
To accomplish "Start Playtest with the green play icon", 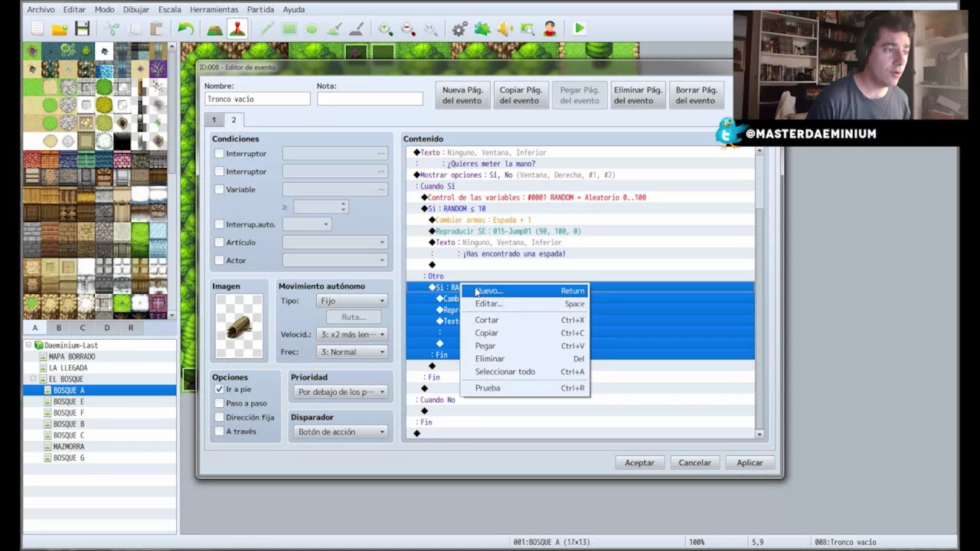I will pyautogui.click(x=580, y=29).
